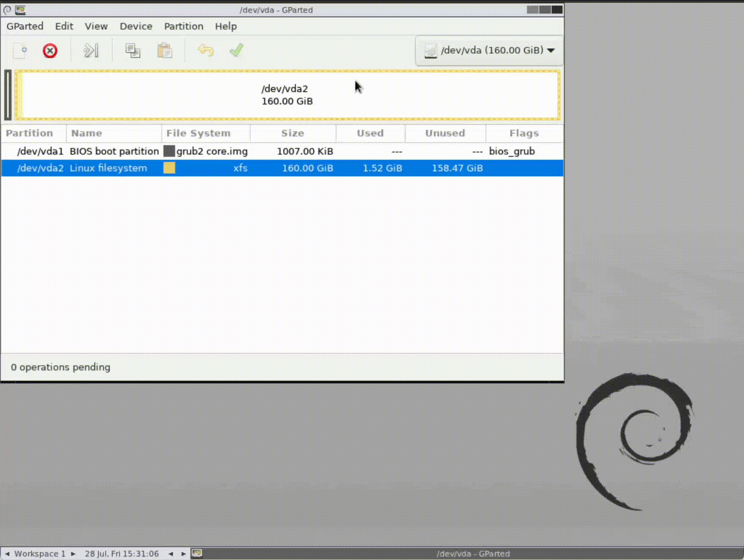Viewport: 744px width, 560px height.
Task: Click the Name column header
Action: click(x=114, y=133)
